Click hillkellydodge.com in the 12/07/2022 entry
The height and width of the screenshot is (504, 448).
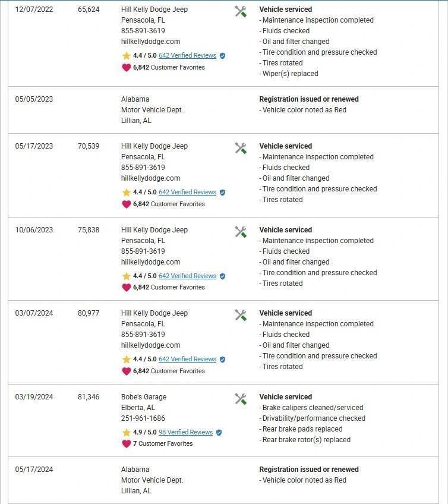150,42
